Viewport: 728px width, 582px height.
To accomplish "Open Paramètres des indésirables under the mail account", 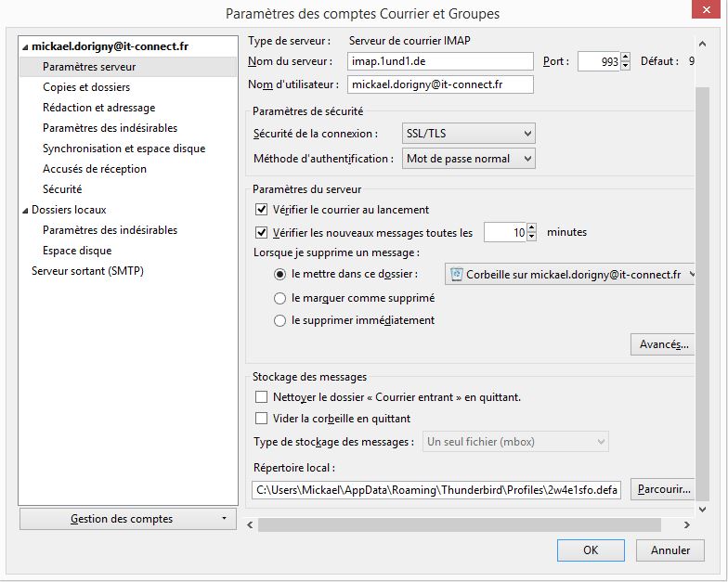I will [x=110, y=128].
